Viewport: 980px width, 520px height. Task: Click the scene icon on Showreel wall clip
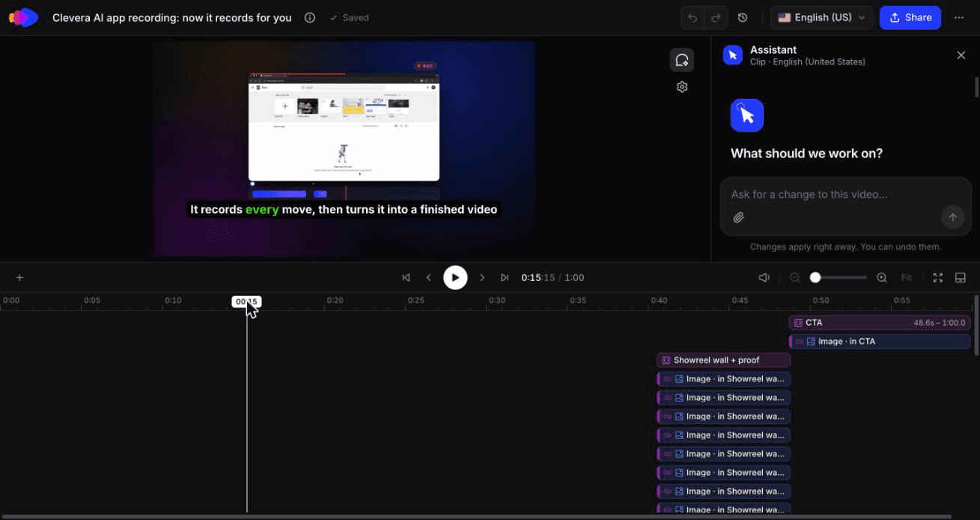(x=666, y=360)
